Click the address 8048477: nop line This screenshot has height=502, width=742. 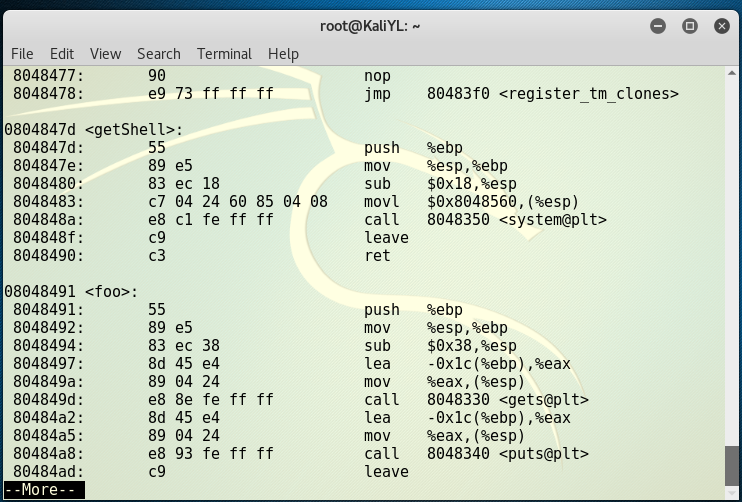click(x=202, y=76)
